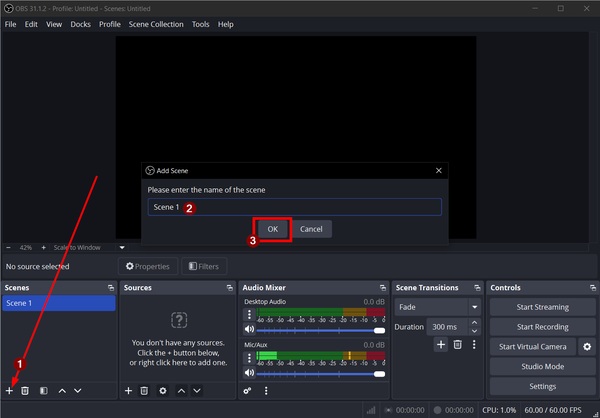Screen dimensions: 600x418
Task: Open the scene filters icon in Scenes dock
Action: [x=43, y=390]
